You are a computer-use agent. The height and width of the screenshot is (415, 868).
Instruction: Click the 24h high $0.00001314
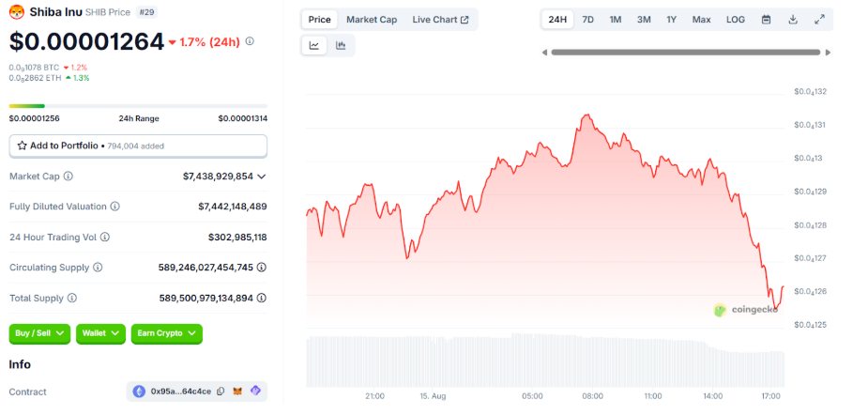pyautogui.click(x=242, y=118)
